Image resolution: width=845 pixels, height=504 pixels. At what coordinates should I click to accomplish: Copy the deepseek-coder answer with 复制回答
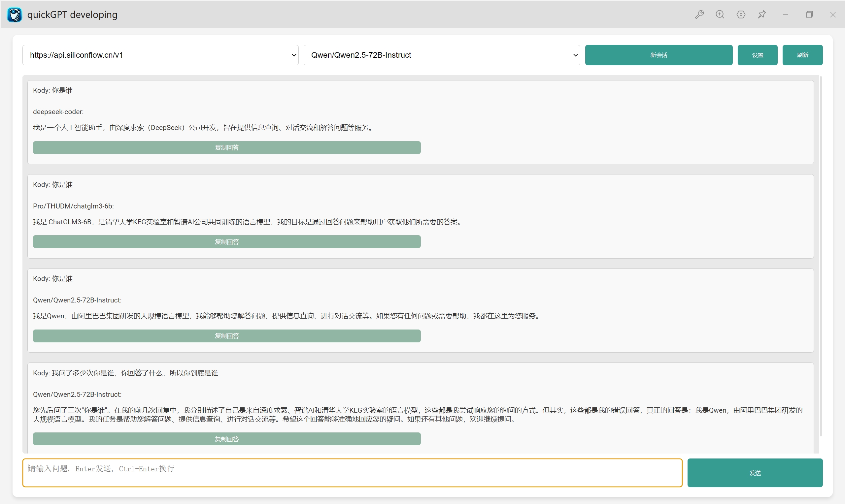click(227, 147)
